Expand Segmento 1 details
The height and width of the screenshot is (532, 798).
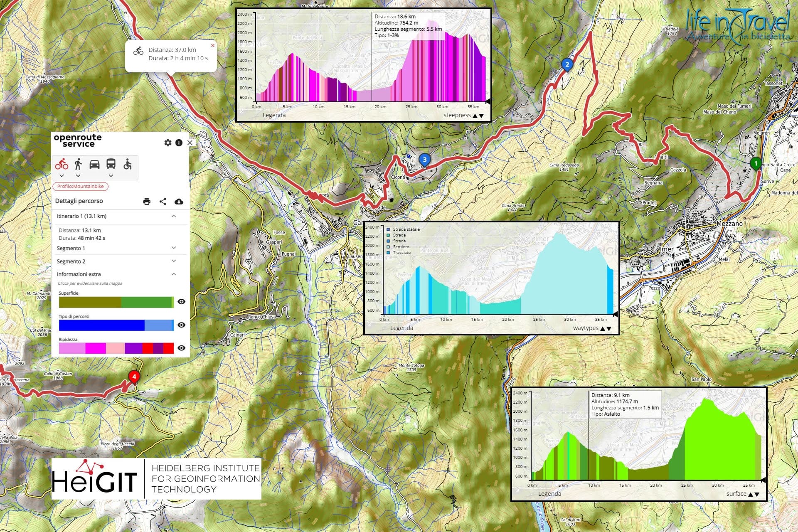174,248
